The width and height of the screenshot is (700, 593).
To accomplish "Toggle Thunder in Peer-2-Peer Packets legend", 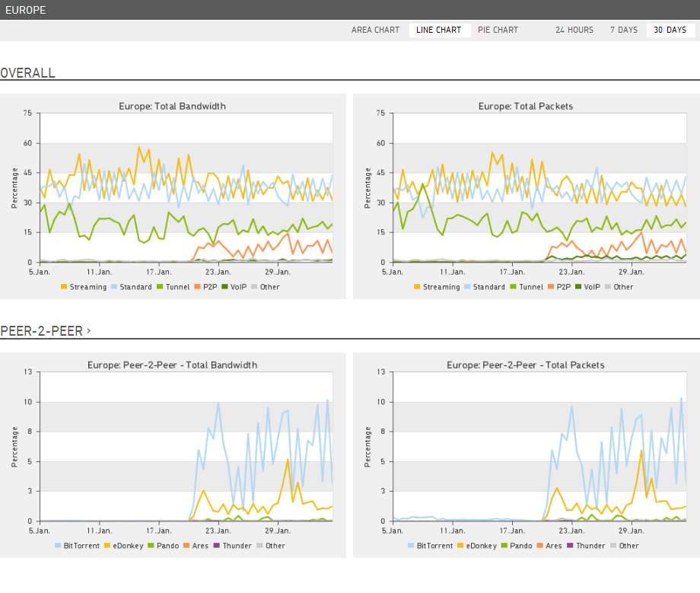I will pyautogui.click(x=586, y=546).
